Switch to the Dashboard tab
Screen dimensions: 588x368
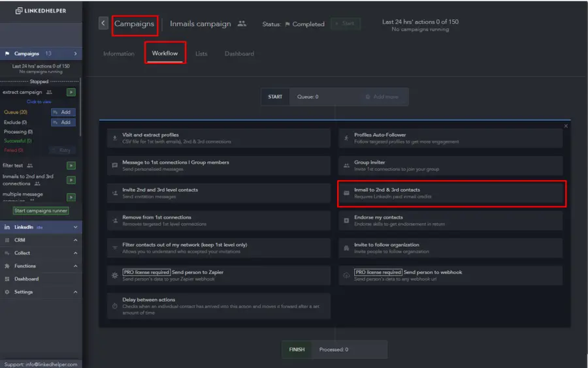(x=239, y=54)
